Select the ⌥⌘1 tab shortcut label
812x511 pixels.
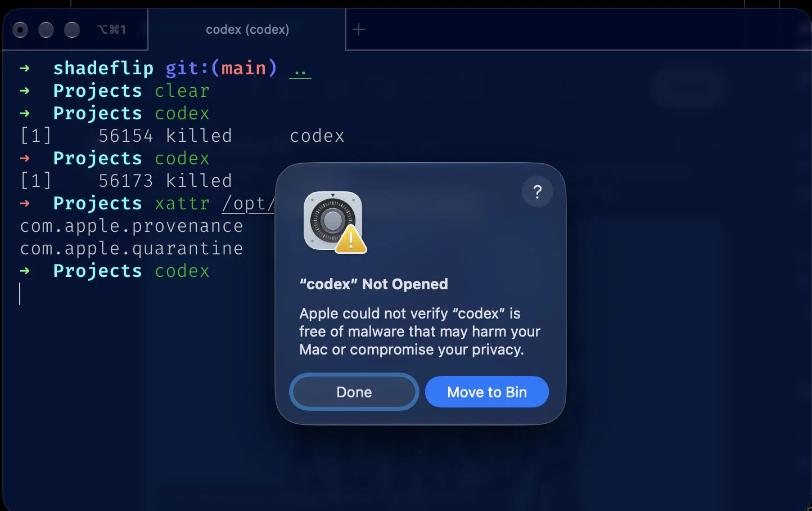coord(111,29)
